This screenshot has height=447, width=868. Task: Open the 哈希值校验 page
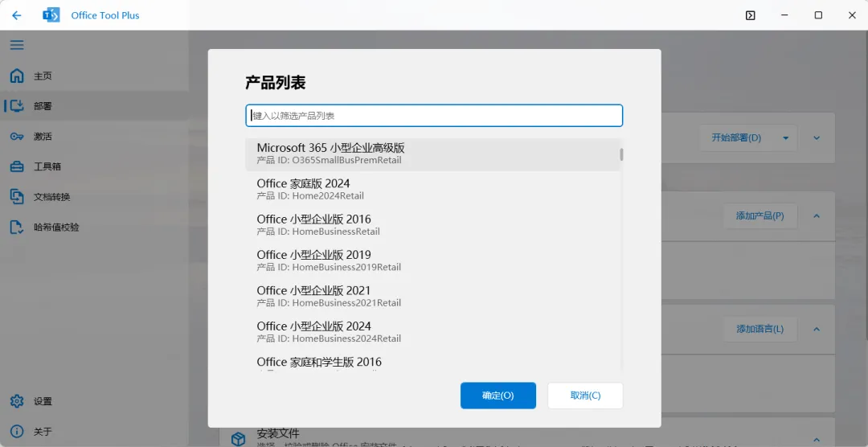tap(94, 227)
